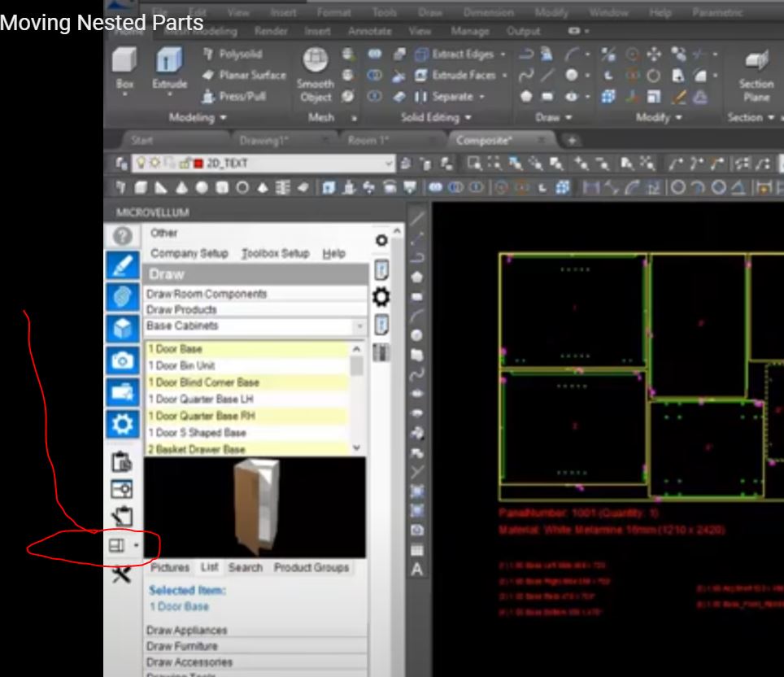Open the Base Cabinets dropdown
This screenshot has width=784, height=677.
tap(359, 326)
